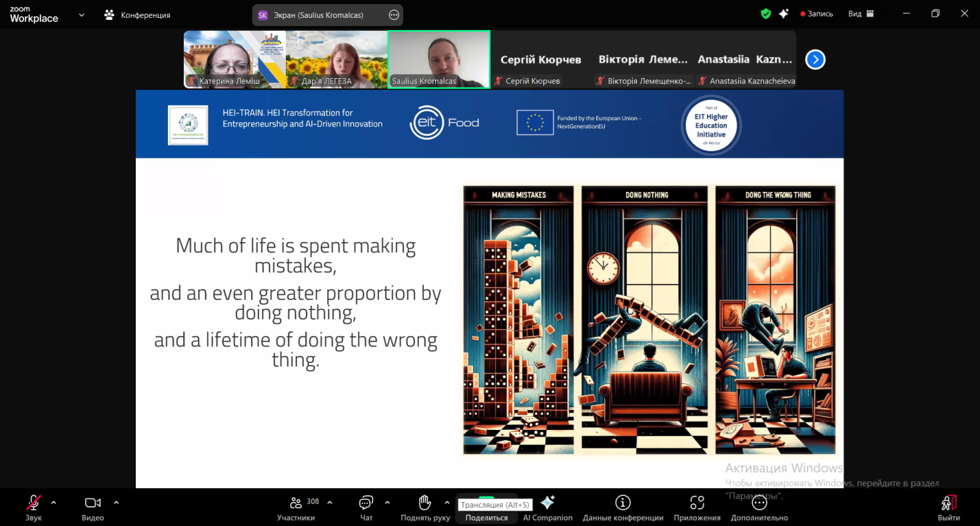This screenshot has height=526, width=980.
Task: Expand video options arrow next to Видео
Action: click(116, 502)
